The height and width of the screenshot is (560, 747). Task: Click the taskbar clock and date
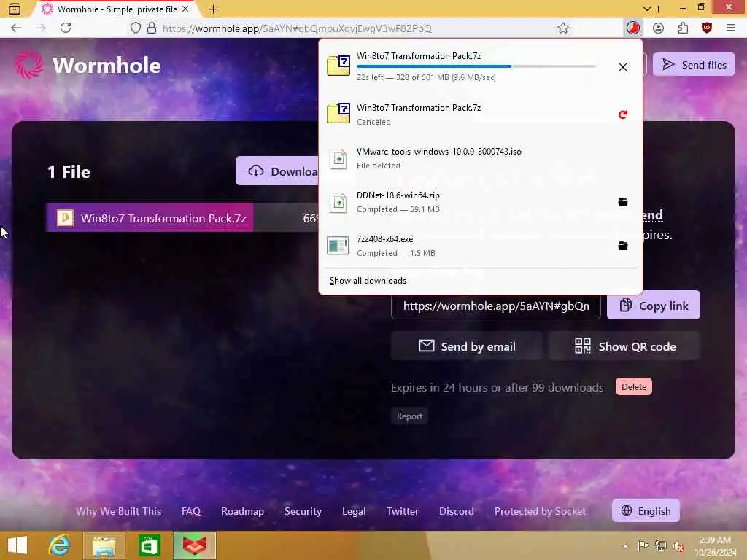click(x=716, y=546)
